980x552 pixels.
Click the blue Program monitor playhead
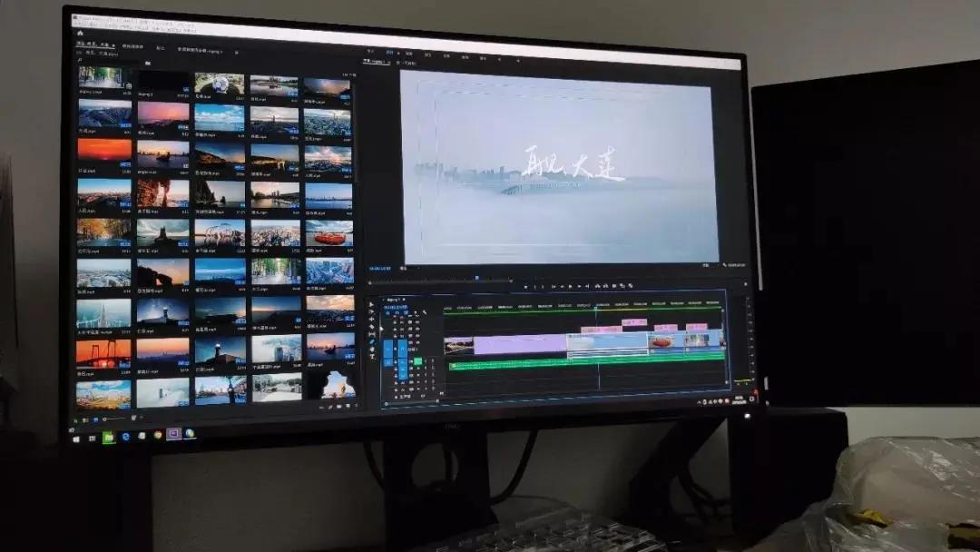[x=476, y=278]
